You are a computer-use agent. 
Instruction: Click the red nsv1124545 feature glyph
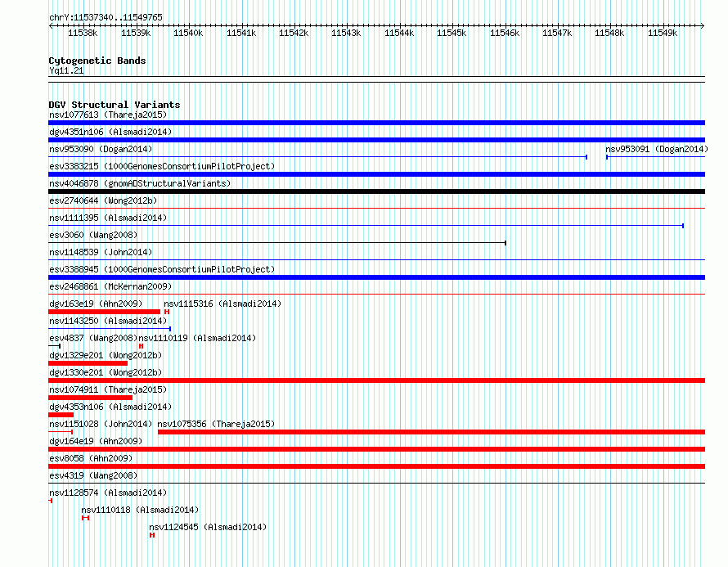coord(152,535)
